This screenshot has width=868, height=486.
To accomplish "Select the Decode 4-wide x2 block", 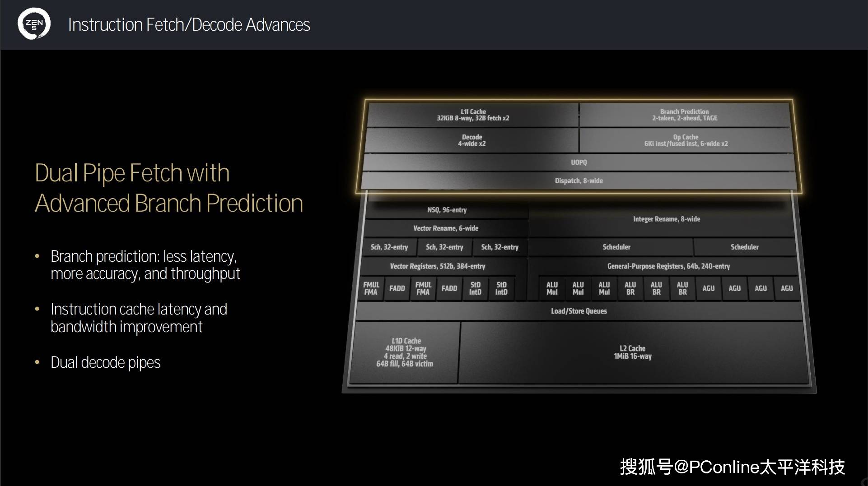I will point(471,140).
